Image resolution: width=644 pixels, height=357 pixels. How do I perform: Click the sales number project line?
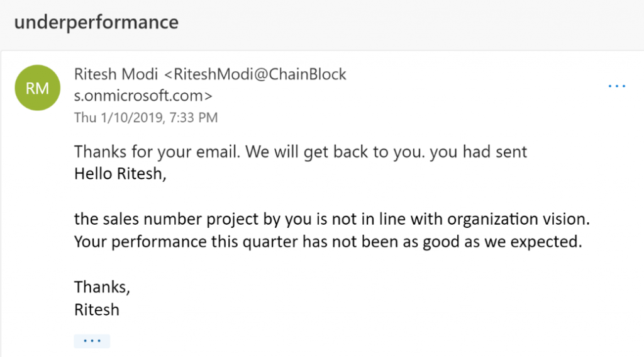pyautogui.click(x=333, y=220)
